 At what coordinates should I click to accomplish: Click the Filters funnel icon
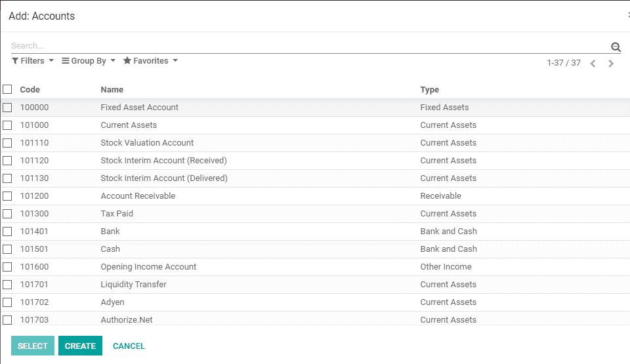(15, 60)
